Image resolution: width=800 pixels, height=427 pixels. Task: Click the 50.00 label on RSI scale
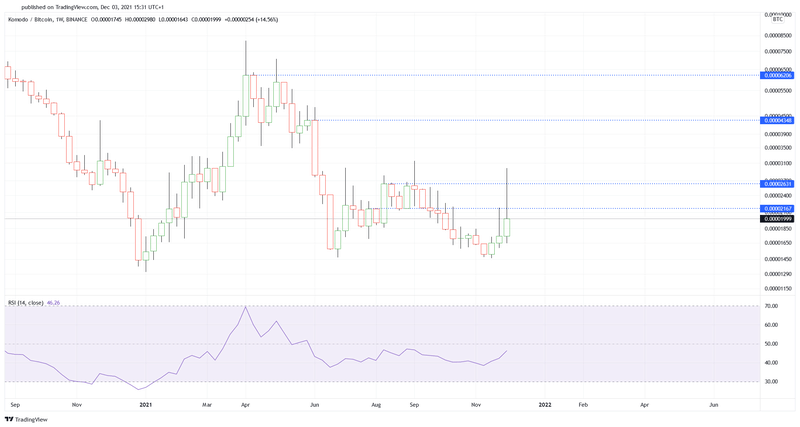point(771,344)
